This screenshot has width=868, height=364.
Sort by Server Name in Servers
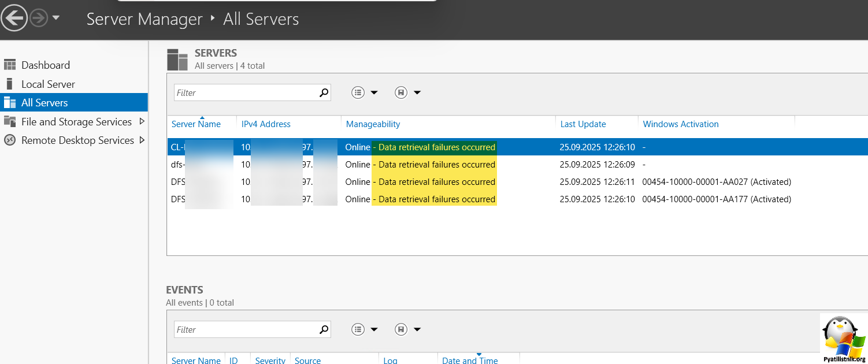click(x=196, y=124)
